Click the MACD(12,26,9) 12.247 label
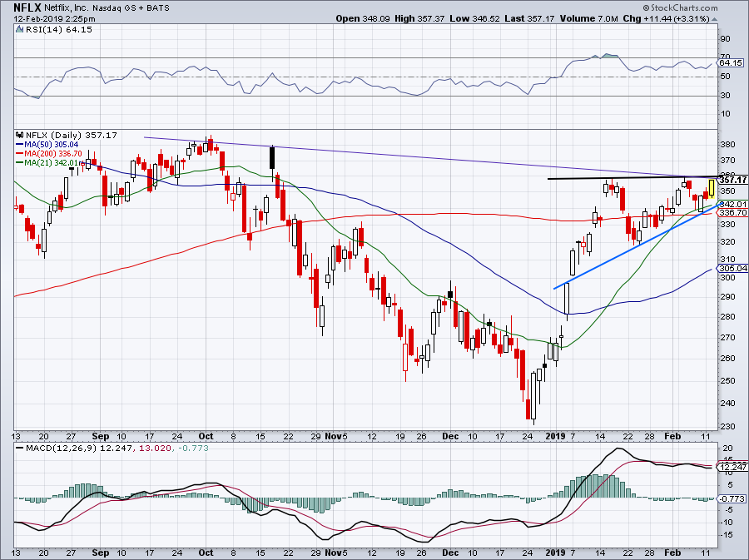This screenshot has height=560, width=749. pos(80,448)
